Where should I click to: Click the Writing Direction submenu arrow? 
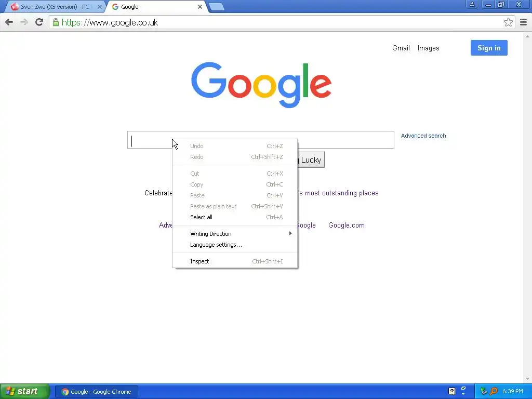[x=290, y=233]
